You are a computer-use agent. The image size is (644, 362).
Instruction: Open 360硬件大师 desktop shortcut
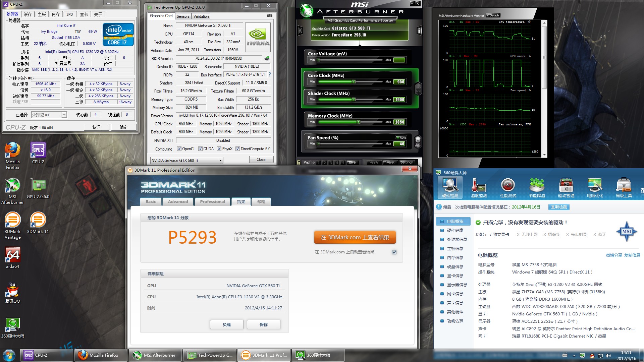tap(12, 327)
